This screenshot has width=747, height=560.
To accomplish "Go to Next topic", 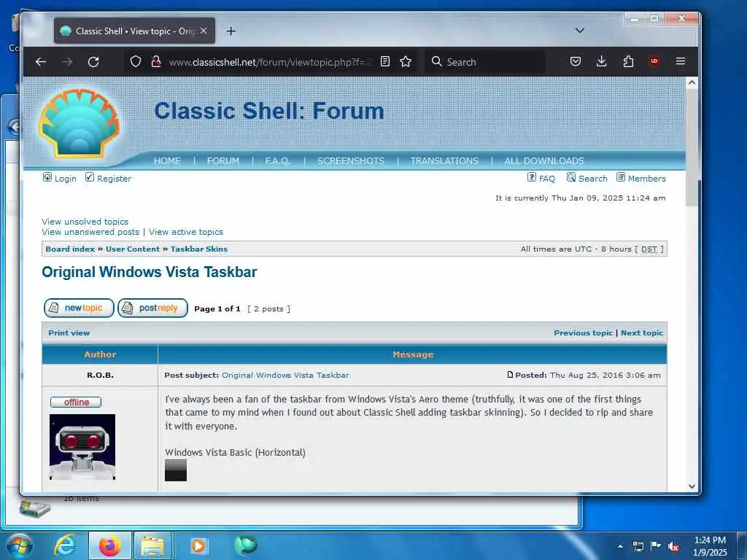I will 642,332.
